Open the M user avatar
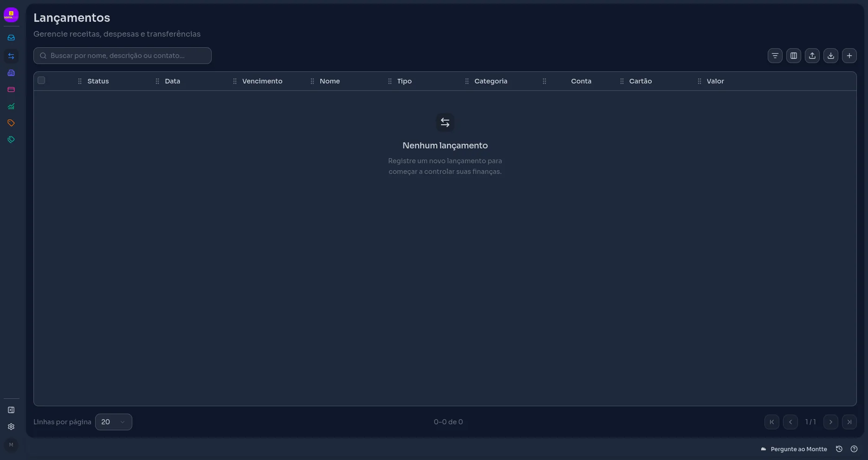This screenshot has width=868, height=460. [x=11, y=445]
